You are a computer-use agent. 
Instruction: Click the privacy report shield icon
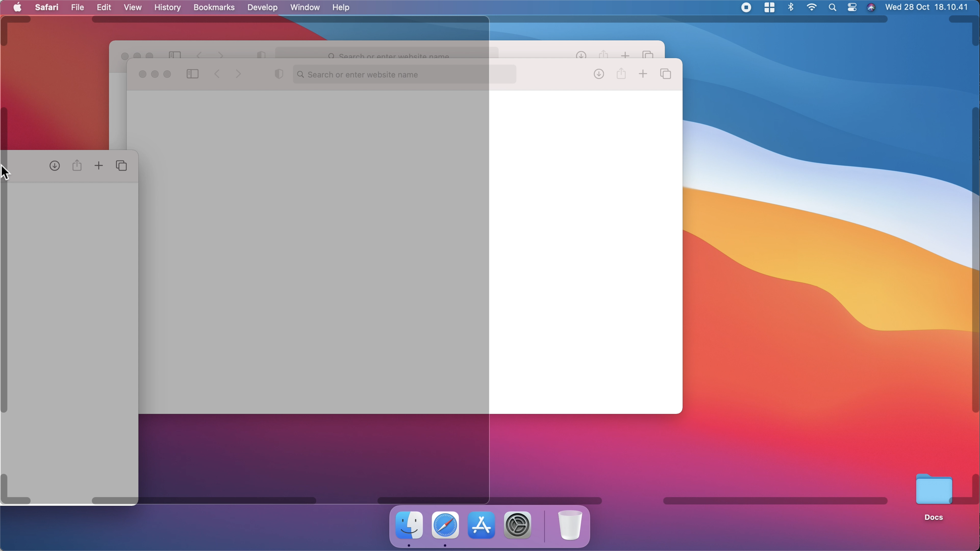[279, 74]
